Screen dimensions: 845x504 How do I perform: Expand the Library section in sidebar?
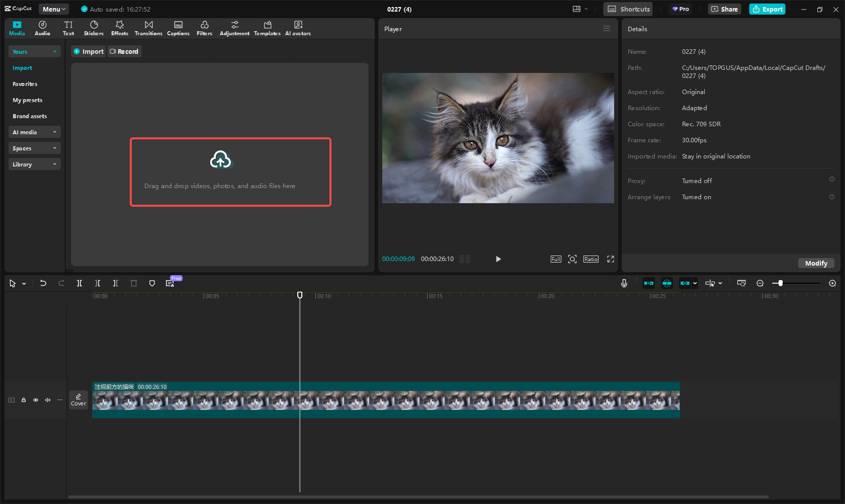click(34, 164)
